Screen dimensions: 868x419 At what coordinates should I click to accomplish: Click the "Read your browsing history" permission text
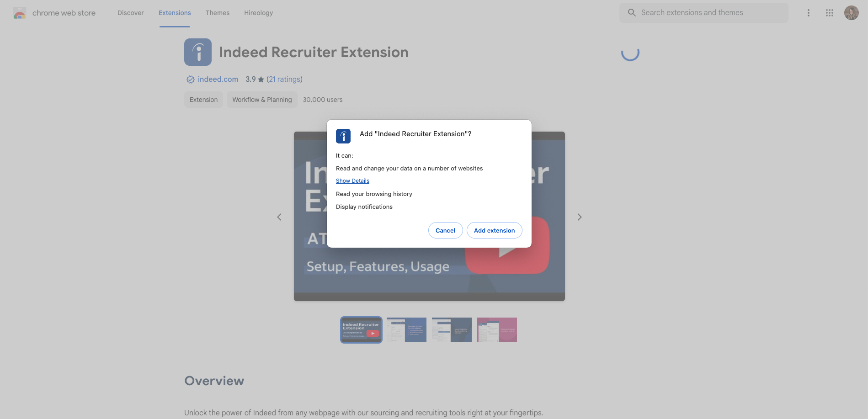coord(374,194)
